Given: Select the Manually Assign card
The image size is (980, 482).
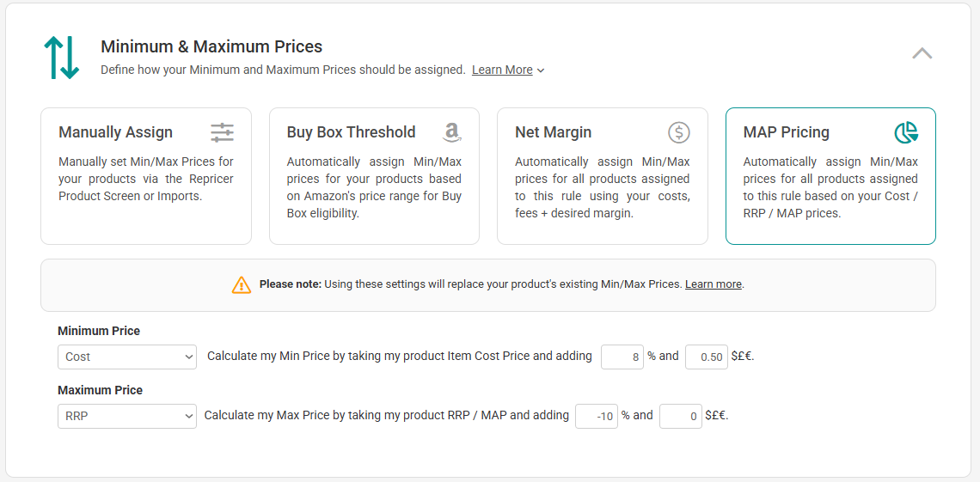Looking at the screenshot, I should (146, 176).
